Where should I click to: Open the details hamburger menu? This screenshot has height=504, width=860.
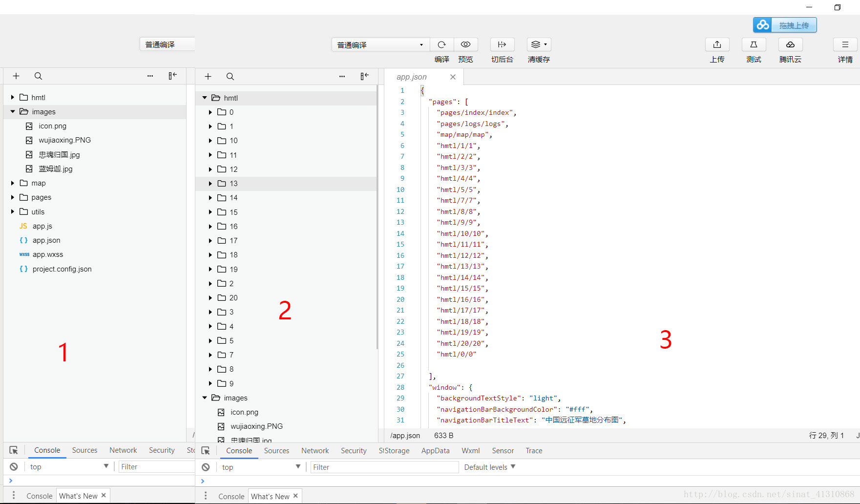coord(845,44)
